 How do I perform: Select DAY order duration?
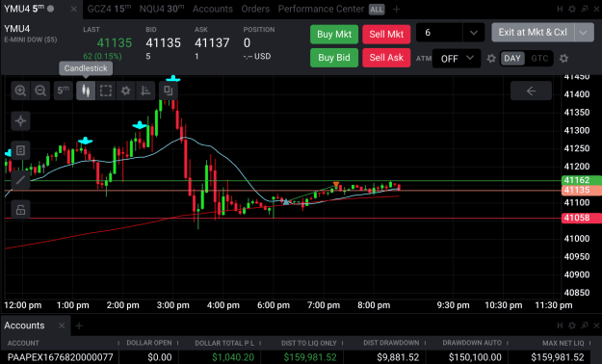[x=512, y=59]
